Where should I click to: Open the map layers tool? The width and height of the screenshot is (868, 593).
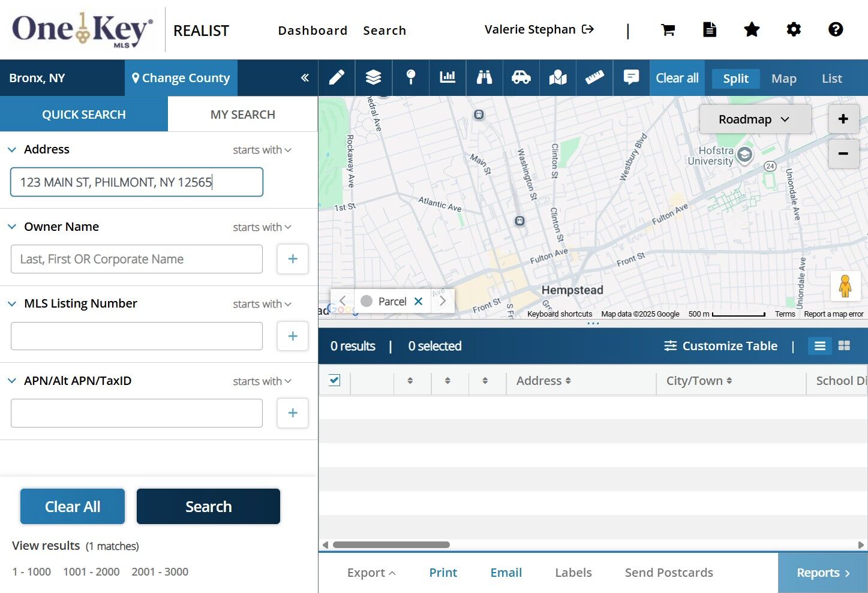click(x=373, y=77)
